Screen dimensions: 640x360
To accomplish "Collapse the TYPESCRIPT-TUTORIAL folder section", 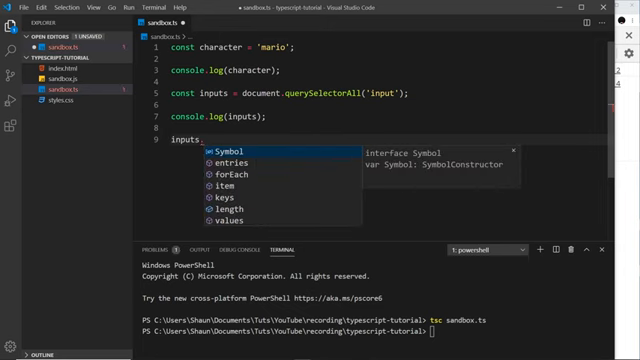I will [x=27, y=58].
